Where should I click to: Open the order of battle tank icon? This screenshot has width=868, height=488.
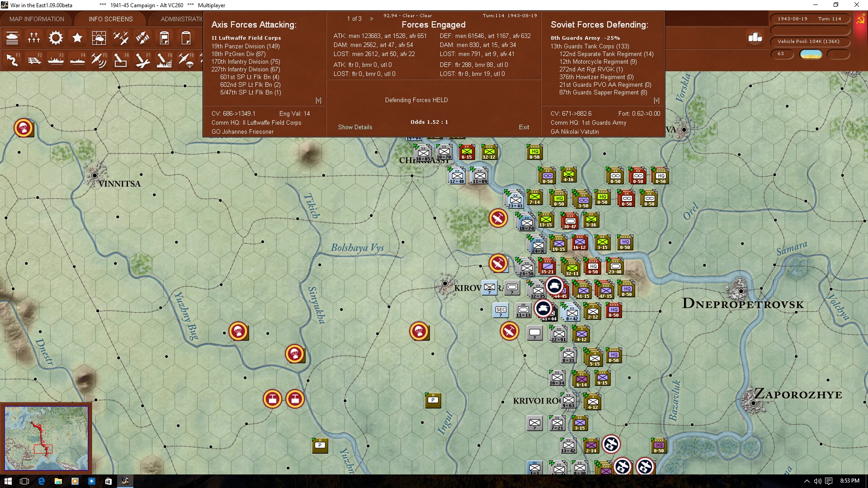click(12, 38)
